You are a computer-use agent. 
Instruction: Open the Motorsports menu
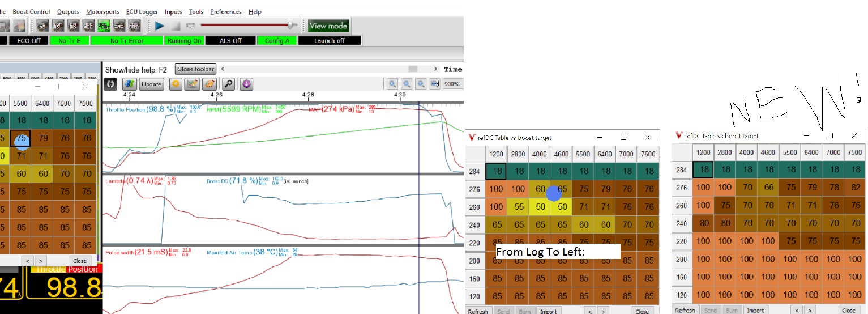pos(104,11)
